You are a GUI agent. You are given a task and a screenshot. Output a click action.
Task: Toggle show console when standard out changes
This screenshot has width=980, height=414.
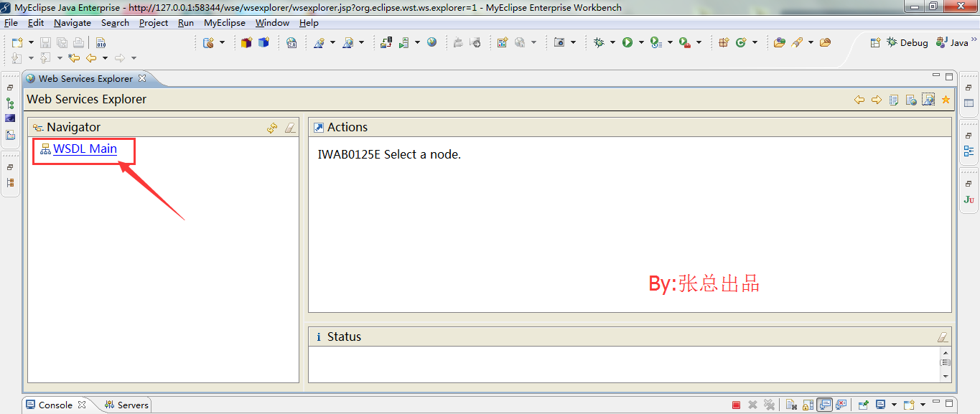click(825, 405)
